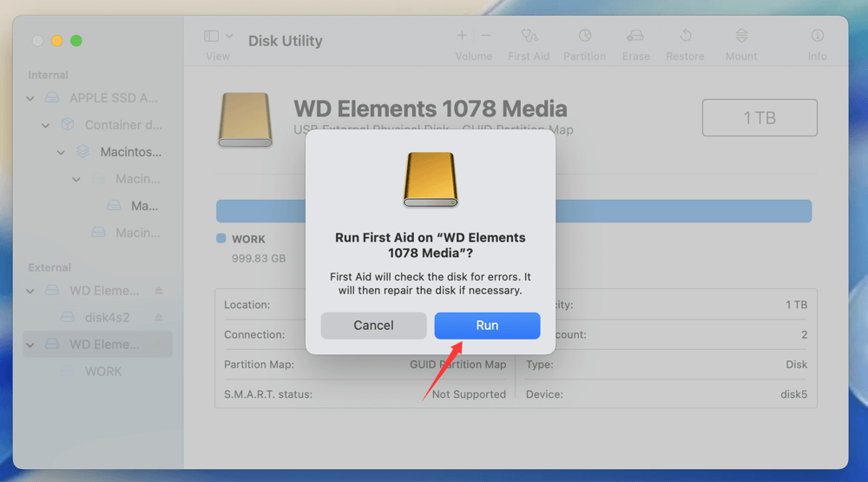Click the Mount toolbar icon

pos(742,36)
